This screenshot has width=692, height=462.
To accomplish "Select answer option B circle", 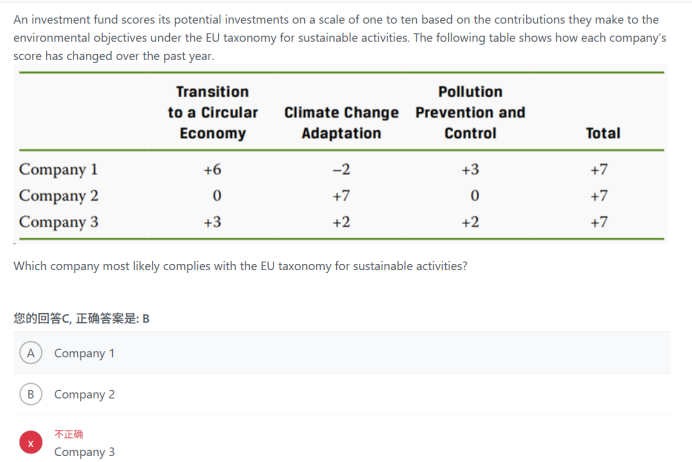I will (x=30, y=394).
